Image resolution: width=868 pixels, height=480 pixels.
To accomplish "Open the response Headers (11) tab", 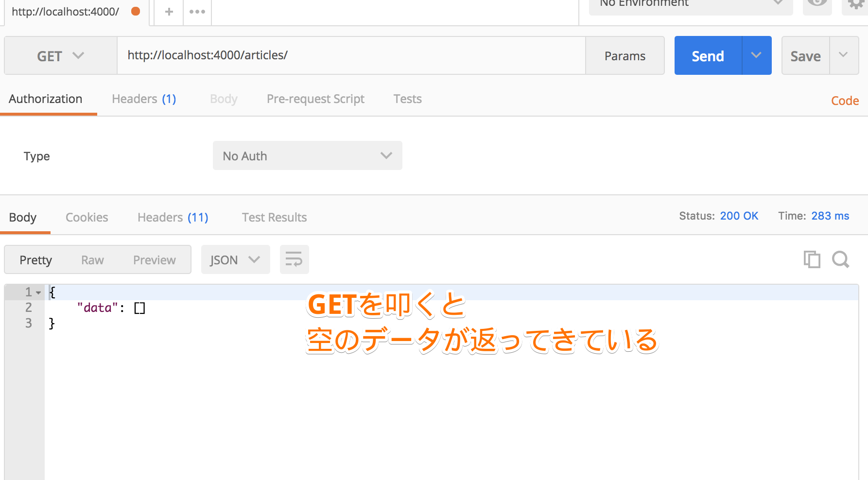I will pos(173,218).
